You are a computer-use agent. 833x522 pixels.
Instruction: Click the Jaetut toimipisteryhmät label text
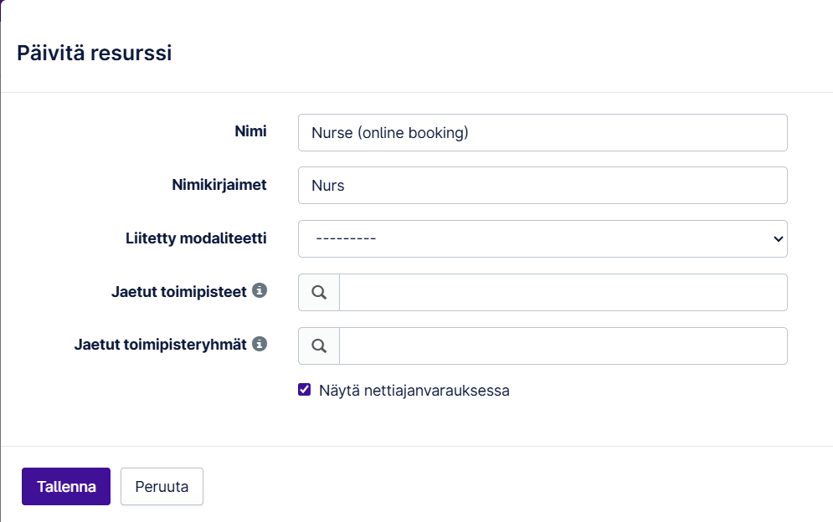point(160,344)
